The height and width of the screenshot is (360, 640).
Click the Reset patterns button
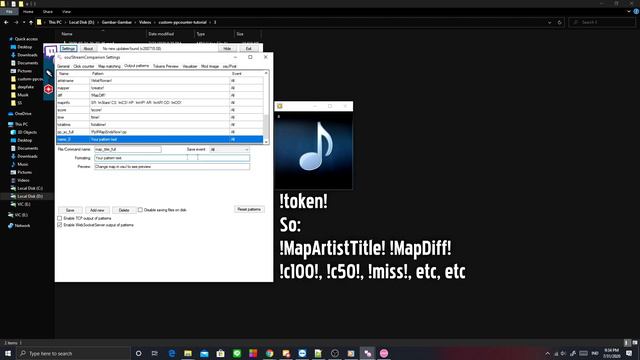coord(249,209)
